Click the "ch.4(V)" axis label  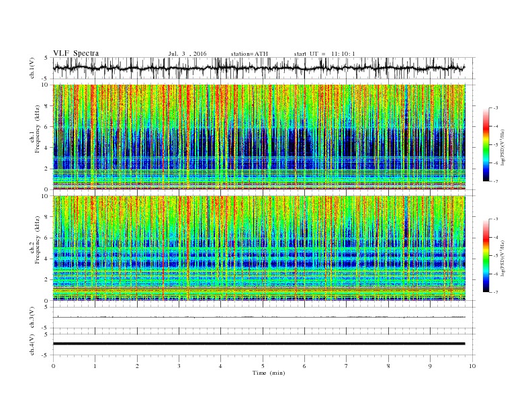[32, 345]
